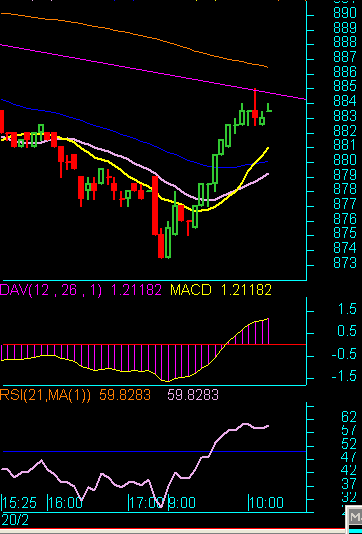Select the 52 RSI axis label
The width and height of the screenshot is (362, 534).
(349, 444)
